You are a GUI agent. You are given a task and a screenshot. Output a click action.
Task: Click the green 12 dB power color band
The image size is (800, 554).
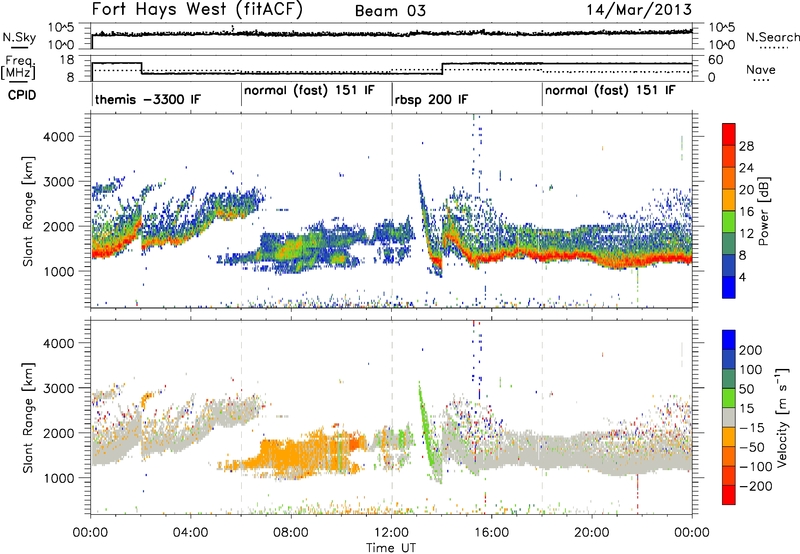click(729, 222)
